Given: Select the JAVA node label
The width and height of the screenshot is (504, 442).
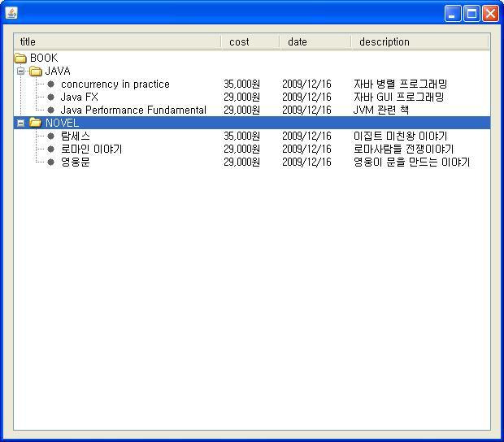Looking at the screenshot, I should pos(58,71).
